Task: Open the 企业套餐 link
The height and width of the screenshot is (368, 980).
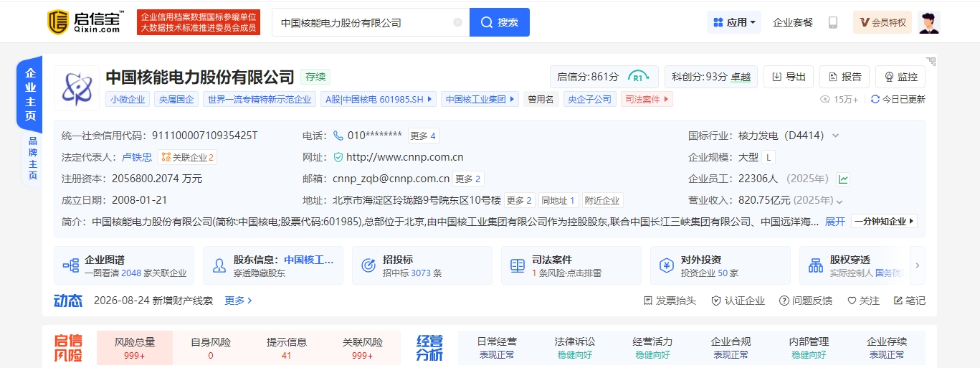Action: pyautogui.click(x=793, y=22)
